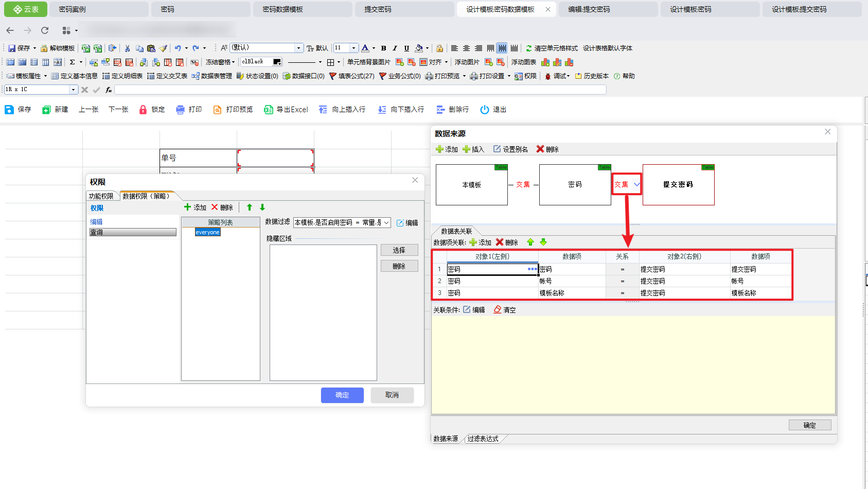
Task: Click the font color A swatch
Action: click(x=365, y=48)
